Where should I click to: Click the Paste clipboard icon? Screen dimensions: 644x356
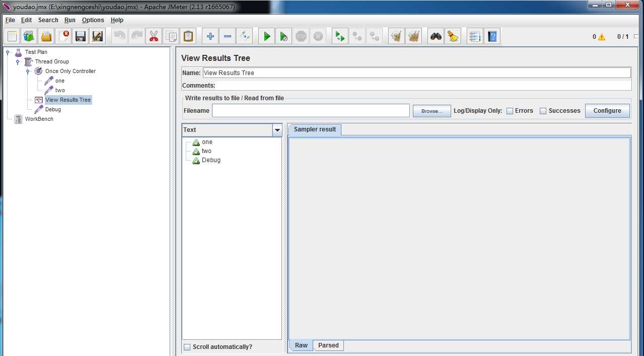(188, 36)
